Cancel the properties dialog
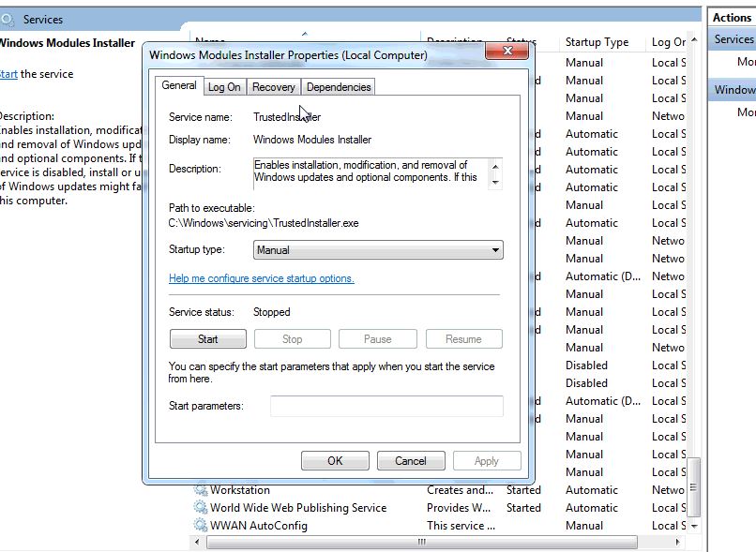Viewport: 756px width, 552px height. coord(411,461)
